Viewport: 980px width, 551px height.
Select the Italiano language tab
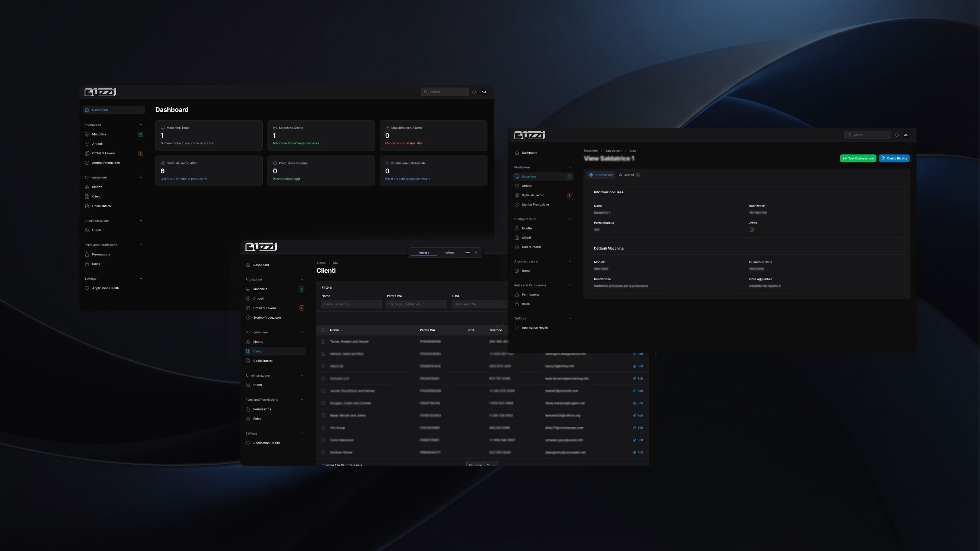(449, 252)
